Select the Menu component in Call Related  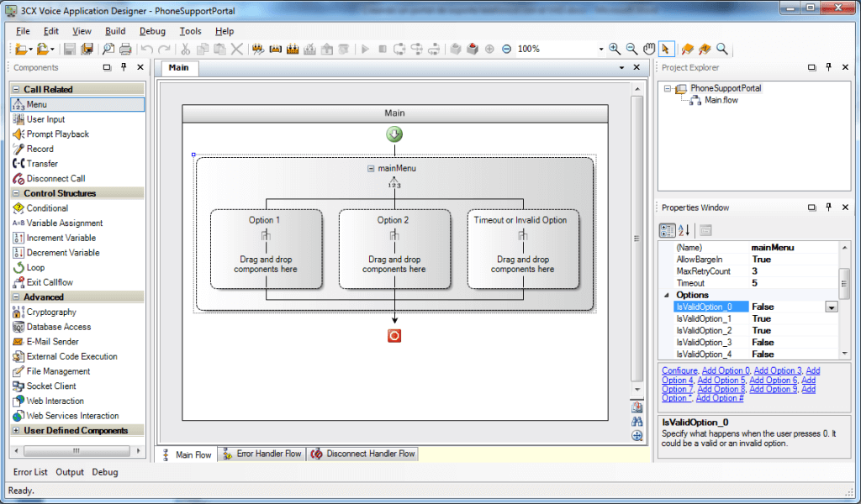click(77, 104)
